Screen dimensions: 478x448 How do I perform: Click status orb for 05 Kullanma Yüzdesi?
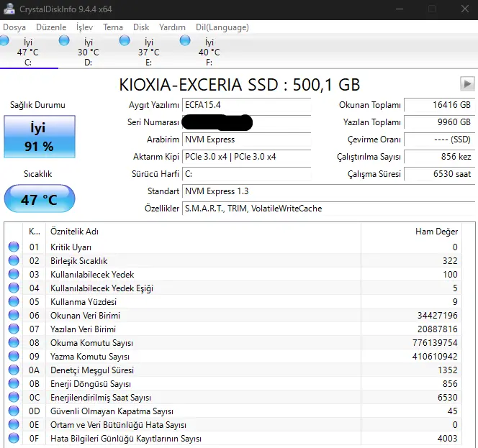[14, 301]
